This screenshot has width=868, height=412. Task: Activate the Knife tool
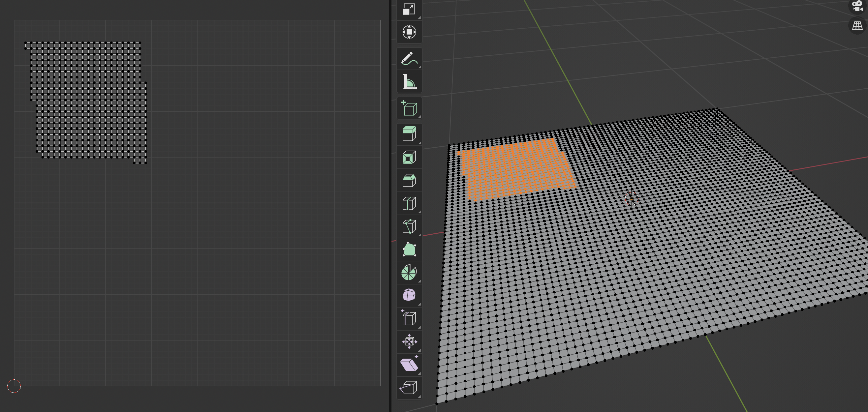[409, 226]
